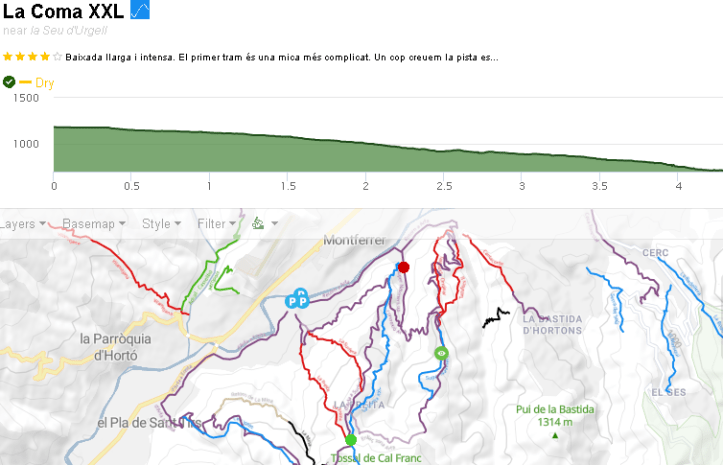Click the blue trail difficulty icon beside title
The image size is (723, 465).
pyautogui.click(x=140, y=10)
